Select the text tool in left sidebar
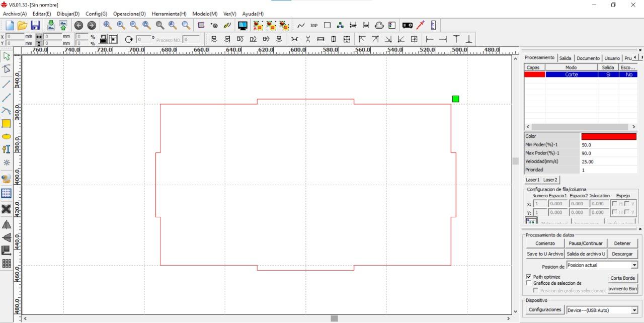The height and width of the screenshot is (323, 644). pos(7,149)
